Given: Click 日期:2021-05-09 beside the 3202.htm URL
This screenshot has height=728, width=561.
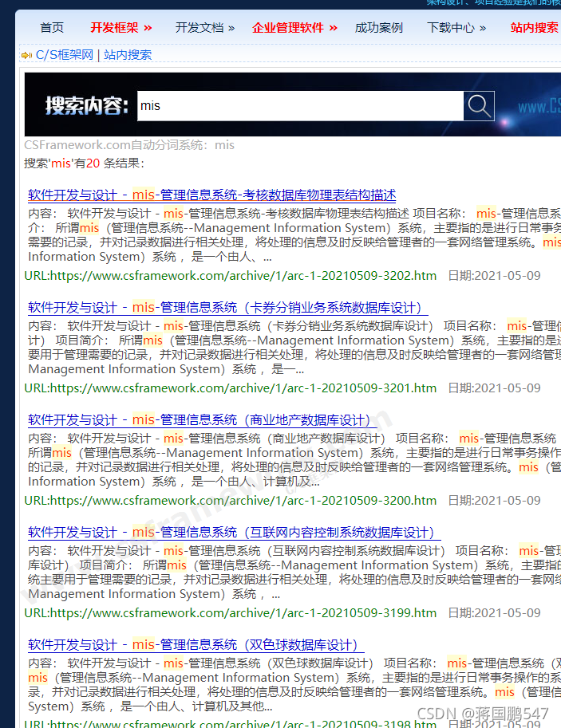Looking at the screenshot, I should [x=494, y=276].
